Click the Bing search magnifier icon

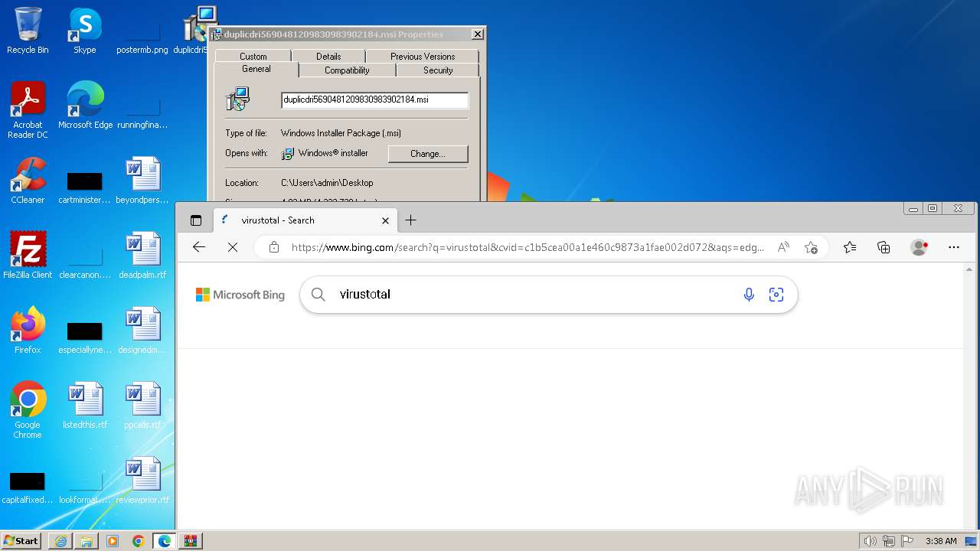(x=318, y=295)
